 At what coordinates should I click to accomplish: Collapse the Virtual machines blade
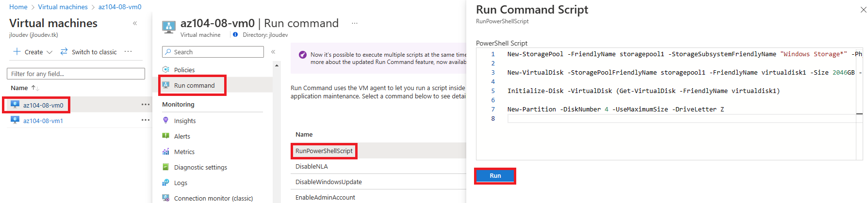click(x=135, y=23)
